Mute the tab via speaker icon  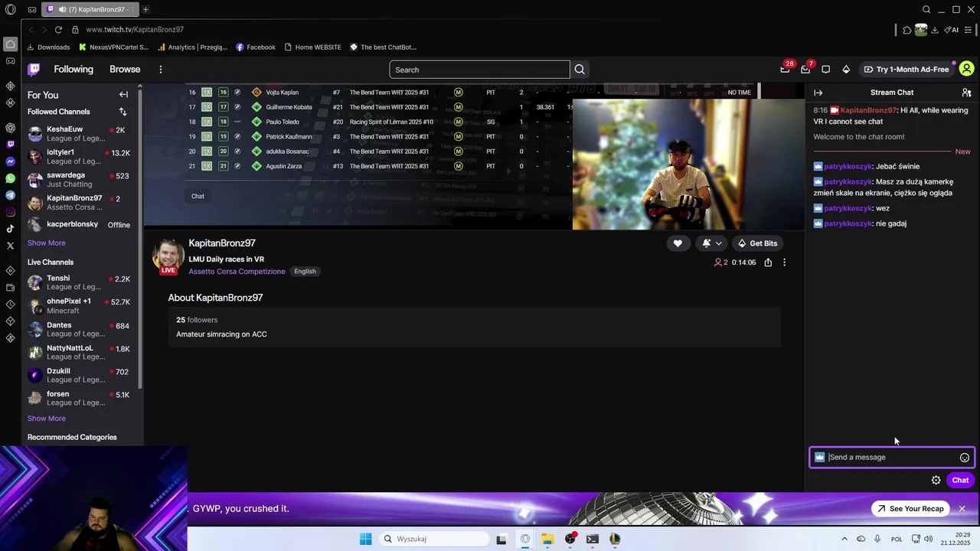pyautogui.click(x=60, y=9)
